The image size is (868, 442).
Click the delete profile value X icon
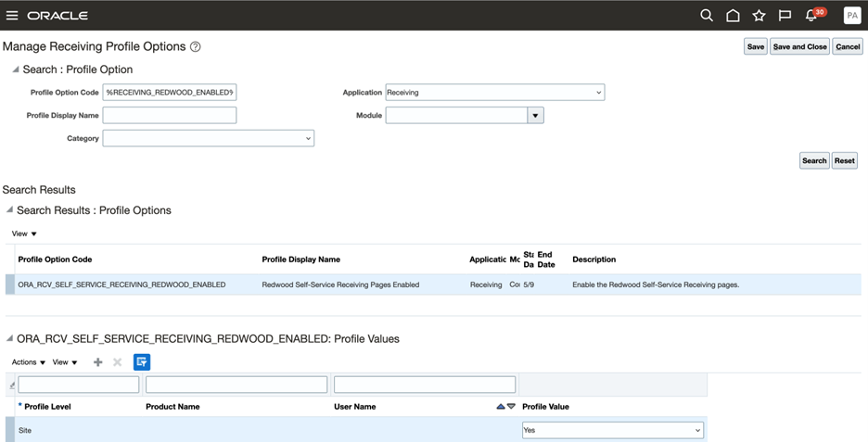[118, 362]
